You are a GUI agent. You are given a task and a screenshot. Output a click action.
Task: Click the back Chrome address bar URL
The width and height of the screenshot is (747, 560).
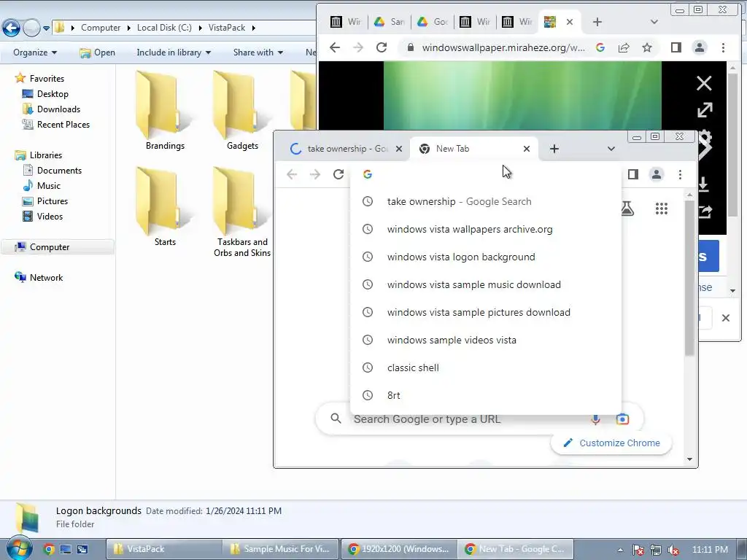(x=503, y=47)
